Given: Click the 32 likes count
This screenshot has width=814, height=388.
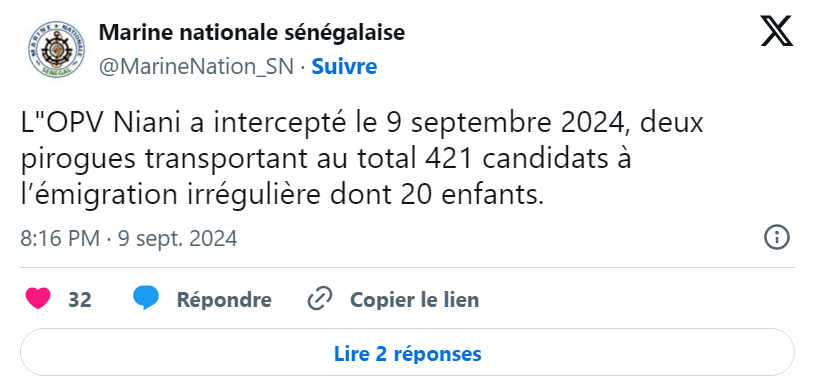Looking at the screenshot, I should click(80, 300).
